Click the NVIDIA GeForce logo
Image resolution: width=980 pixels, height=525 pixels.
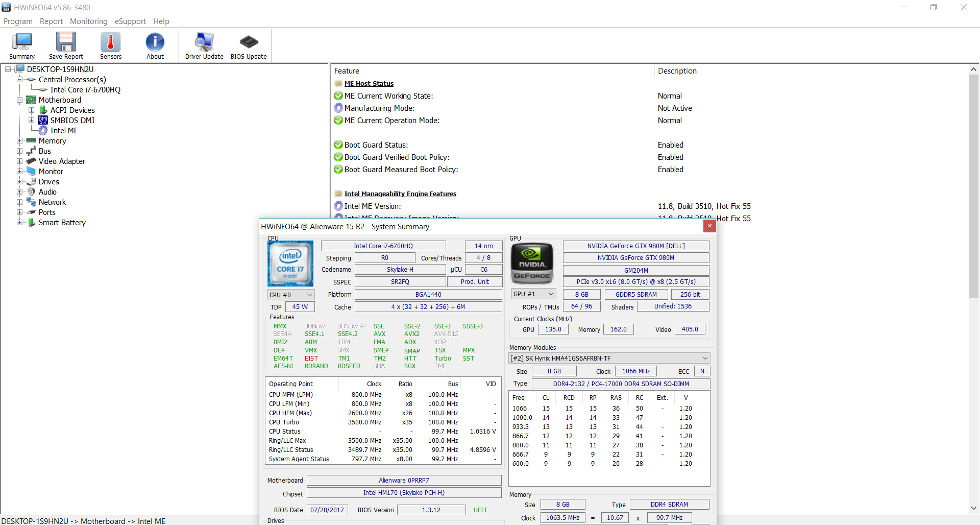pos(532,264)
